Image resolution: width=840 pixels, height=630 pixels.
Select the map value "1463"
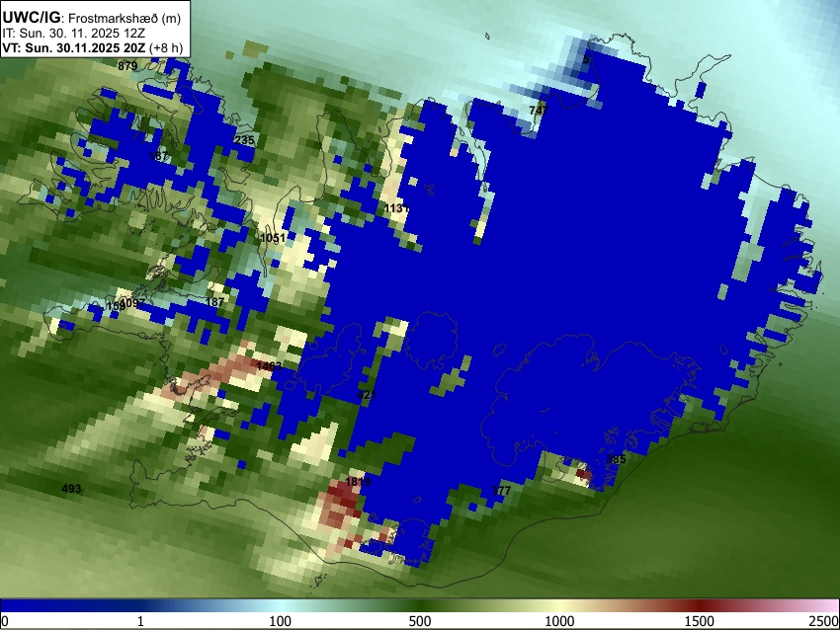(269, 366)
